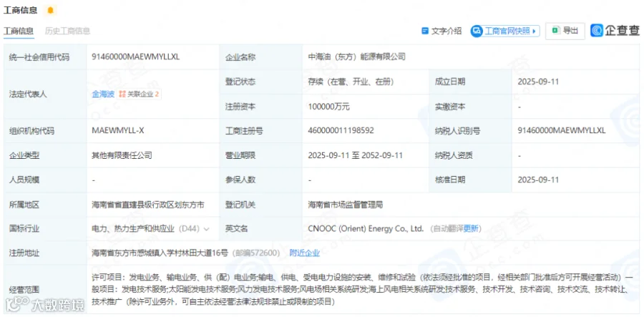Open 关联企业 2 badge
The width and height of the screenshot is (644, 317).
pos(140,94)
